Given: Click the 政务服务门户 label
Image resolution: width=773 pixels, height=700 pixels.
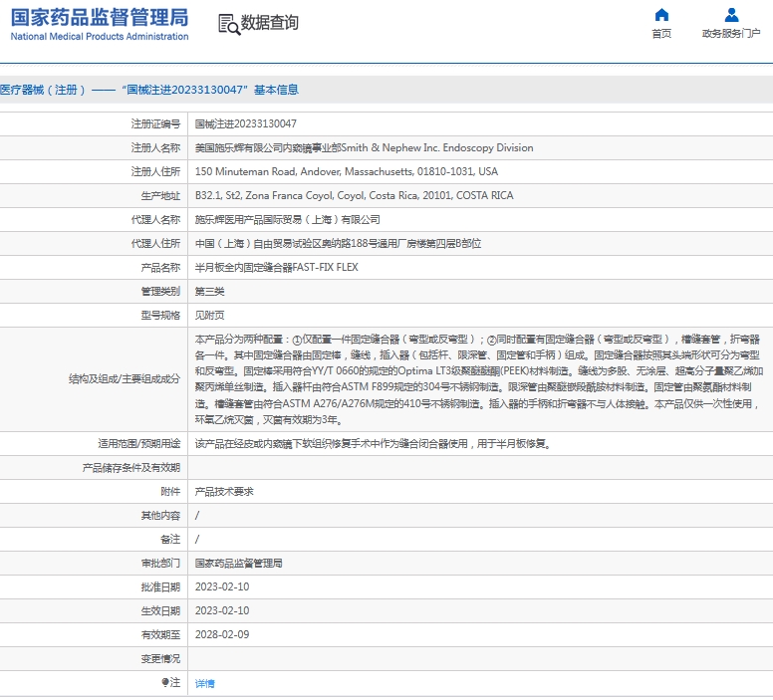Looking at the screenshot, I should [x=731, y=34].
